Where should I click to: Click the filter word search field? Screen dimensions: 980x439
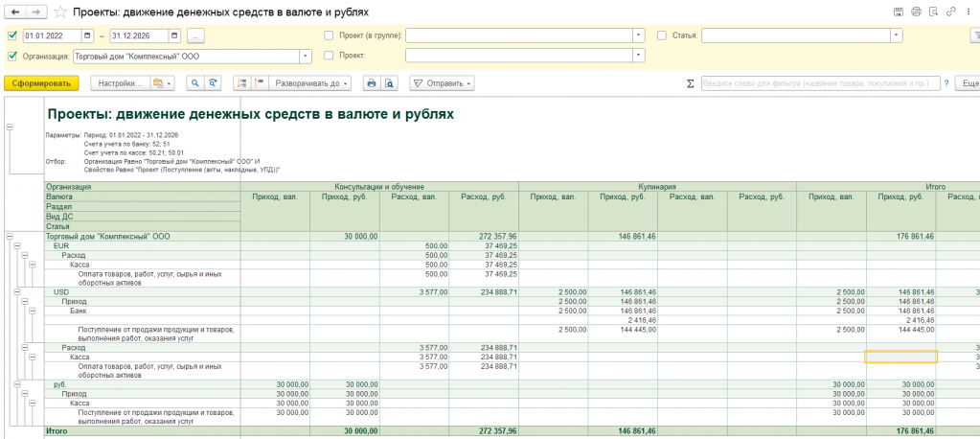click(821, 83)
